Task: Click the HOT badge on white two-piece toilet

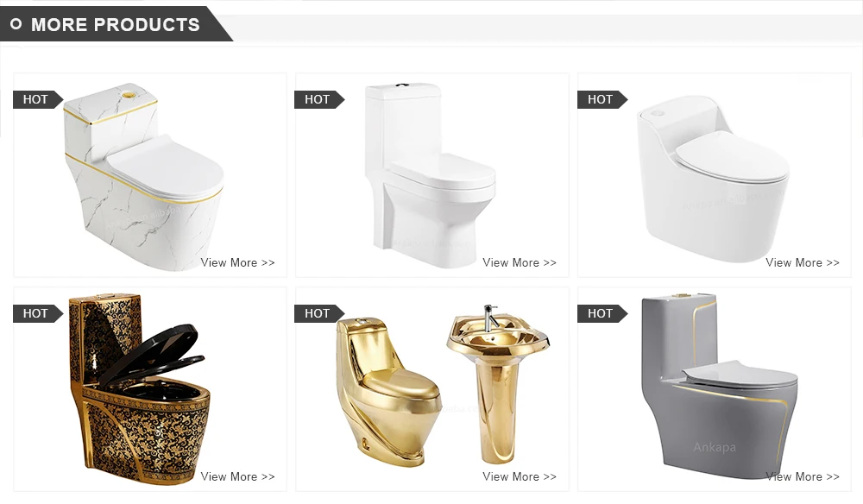Action: click(x=319, y=99)
